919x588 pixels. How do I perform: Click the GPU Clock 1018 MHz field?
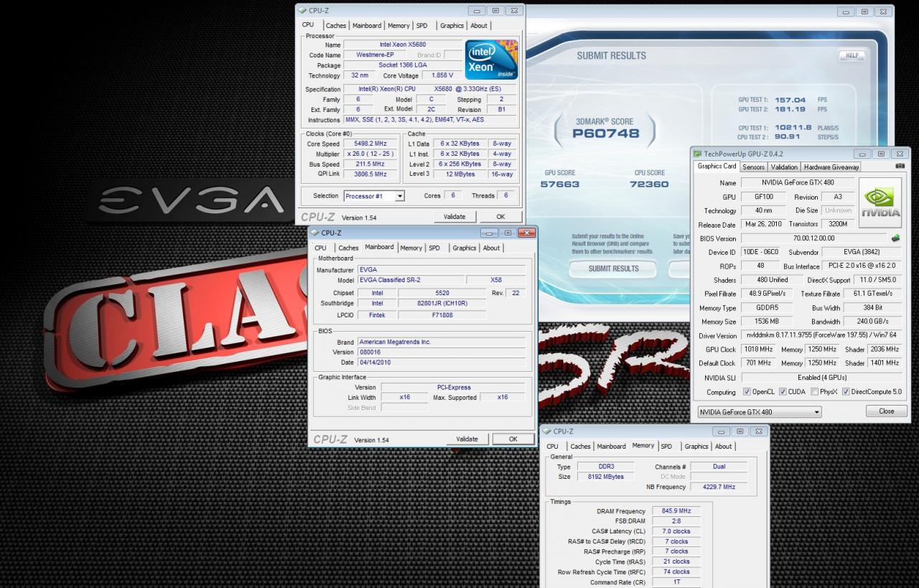point(758,349)
